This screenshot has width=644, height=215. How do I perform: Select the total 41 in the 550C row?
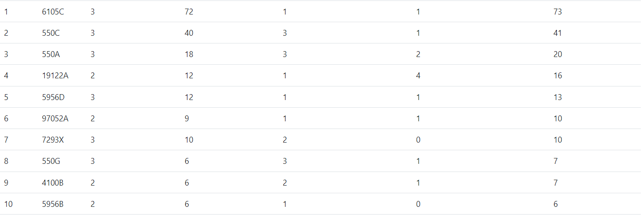(557, 33)
